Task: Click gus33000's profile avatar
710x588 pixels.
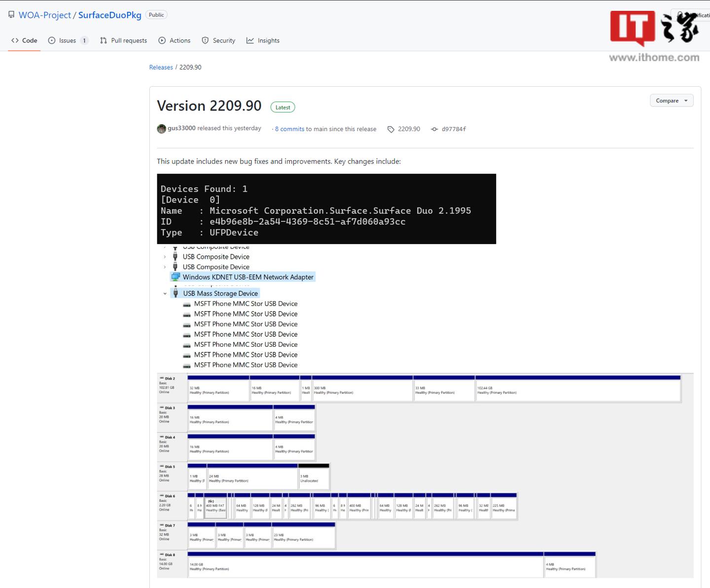Action: [x=161, y=128]
